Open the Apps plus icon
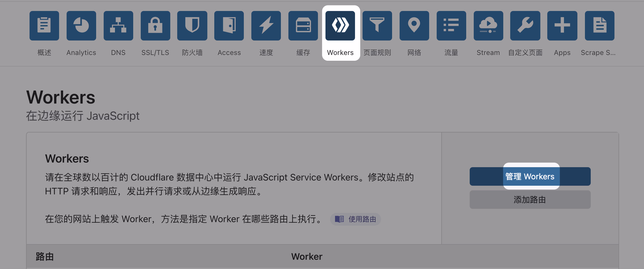Viewport: 644px width, 269px height. click(562, 26)
